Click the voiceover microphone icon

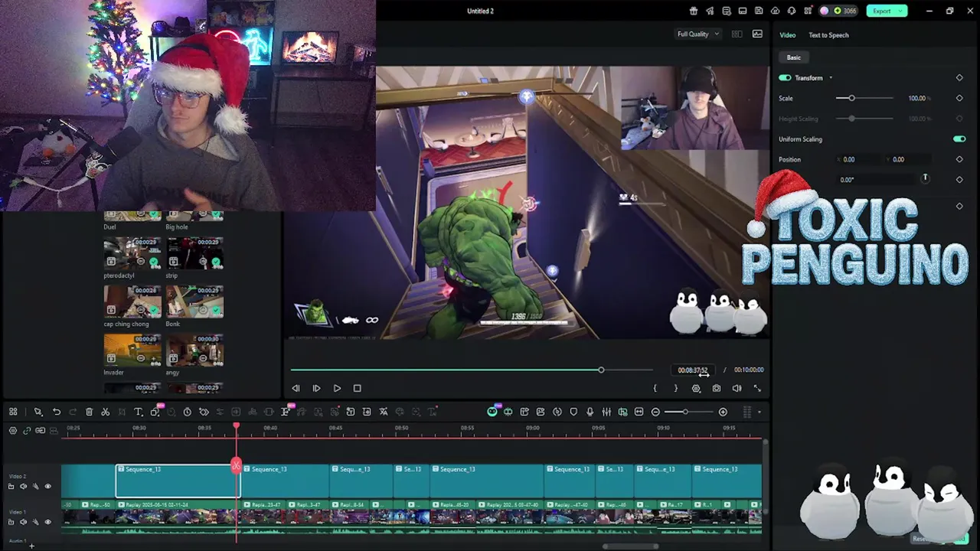590,412
